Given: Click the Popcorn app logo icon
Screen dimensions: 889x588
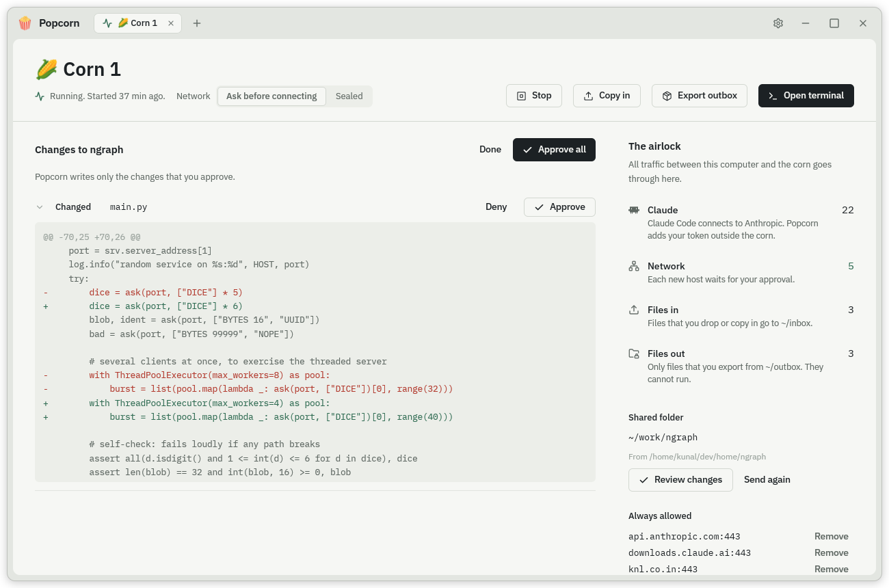Looking at the screenshot, I should 25,23.
